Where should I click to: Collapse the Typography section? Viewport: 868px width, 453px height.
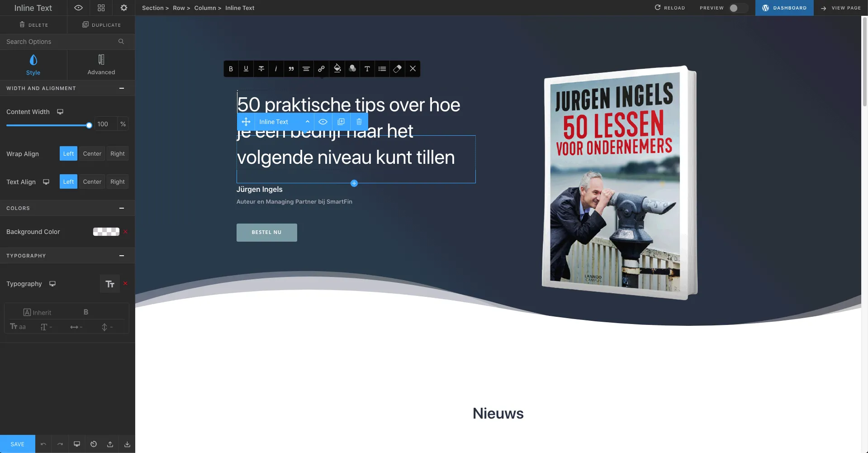[x=122, y=256]
